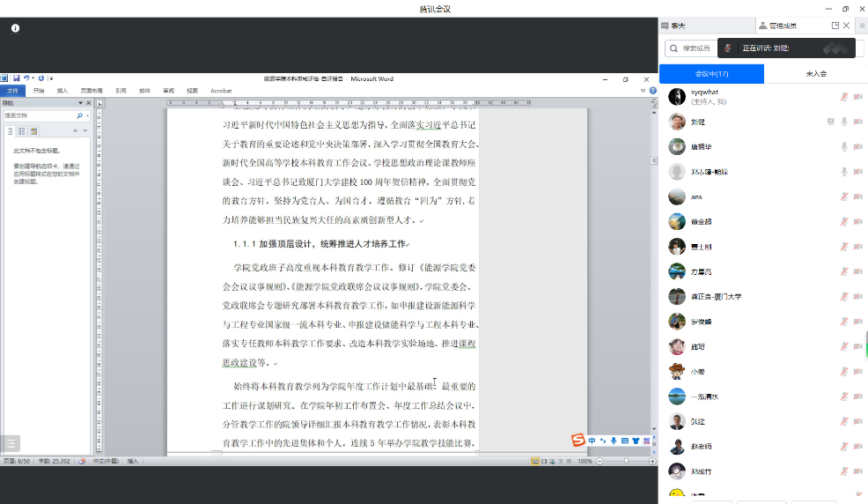
Task: Open the Sogou soft keyboard icon
Action: tap(625, 440)
